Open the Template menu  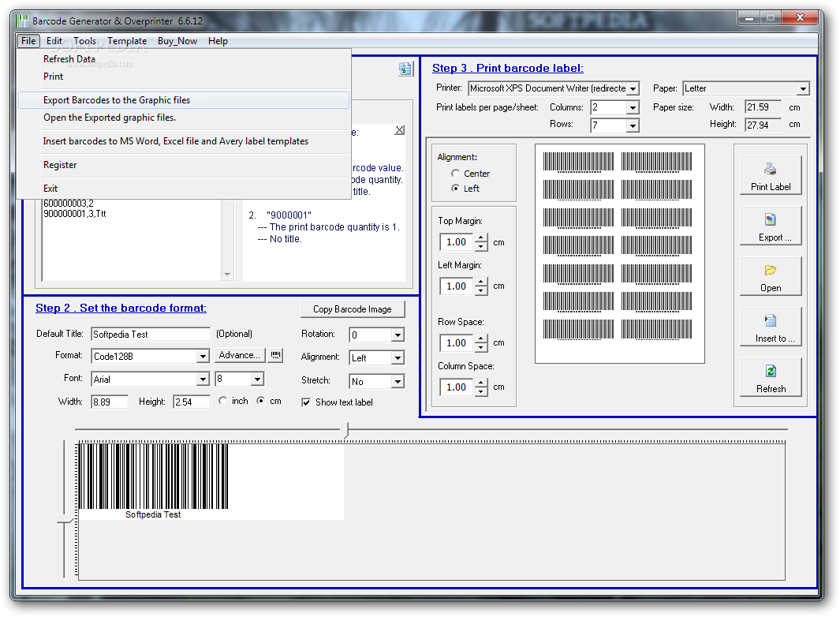point(127,41)
